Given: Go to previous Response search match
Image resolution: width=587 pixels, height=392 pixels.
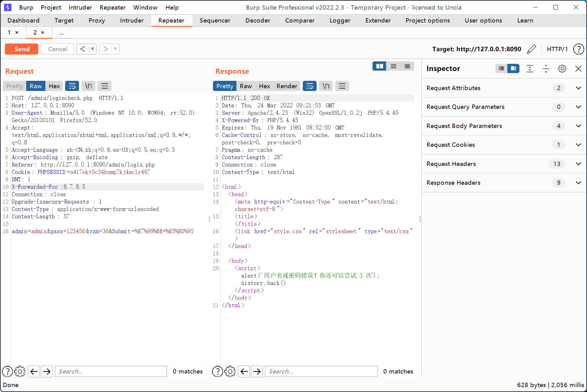Looking at the screenshot, I should 244,371.
